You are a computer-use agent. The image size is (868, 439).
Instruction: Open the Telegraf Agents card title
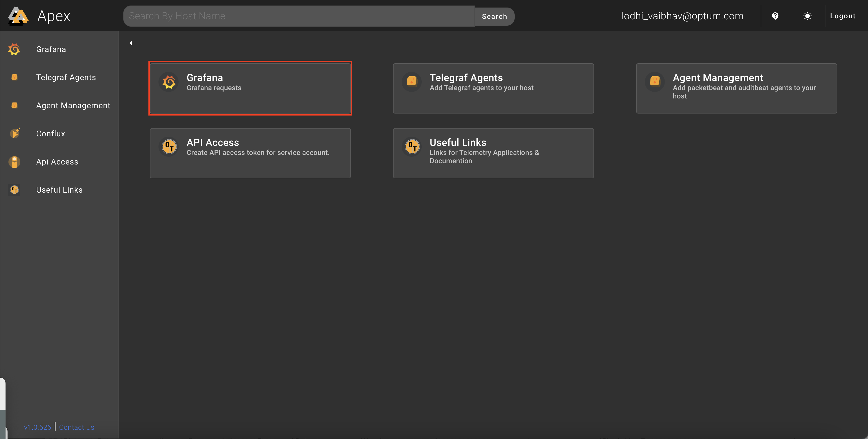tap(466, 78)
